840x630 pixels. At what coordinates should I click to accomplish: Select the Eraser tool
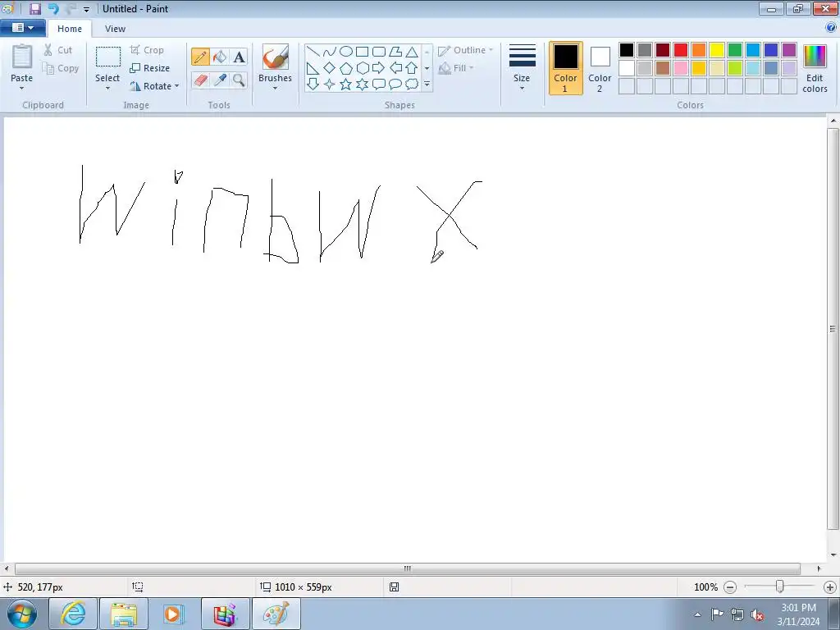pos(200,80)
